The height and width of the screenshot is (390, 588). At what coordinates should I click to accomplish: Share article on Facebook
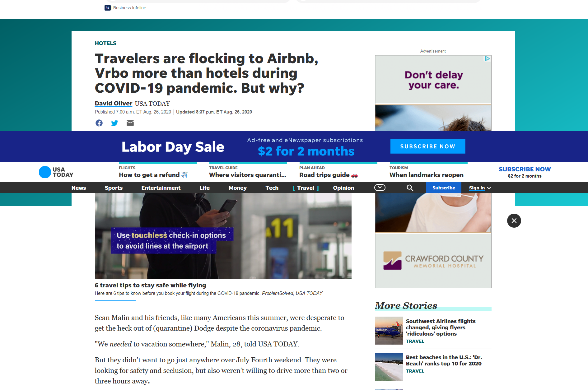click(99, 123)
